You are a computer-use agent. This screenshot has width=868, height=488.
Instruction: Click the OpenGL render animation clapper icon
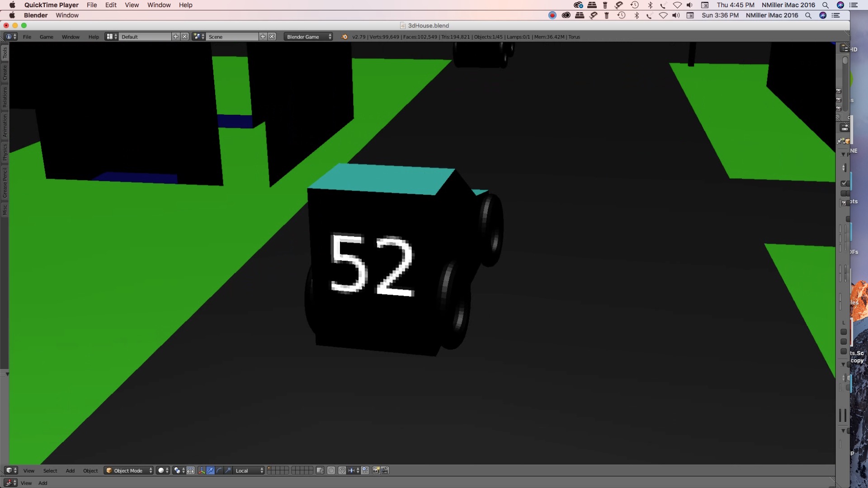coord(385,470)
